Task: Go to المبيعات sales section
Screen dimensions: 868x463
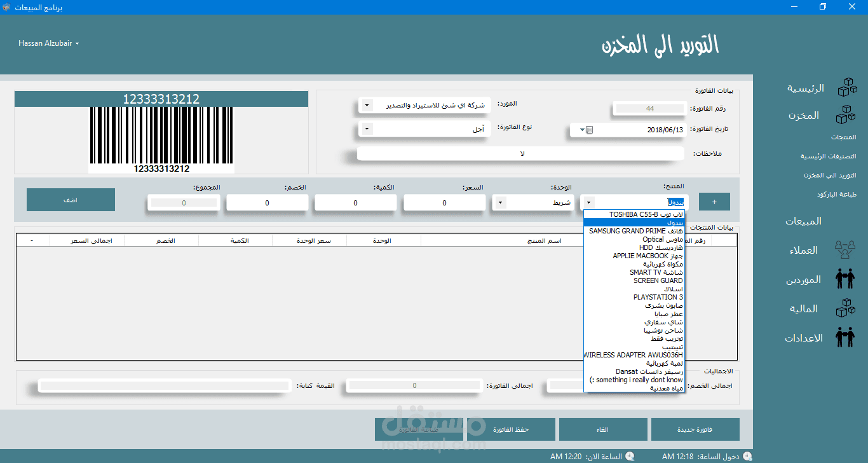Action: [803, 221]
